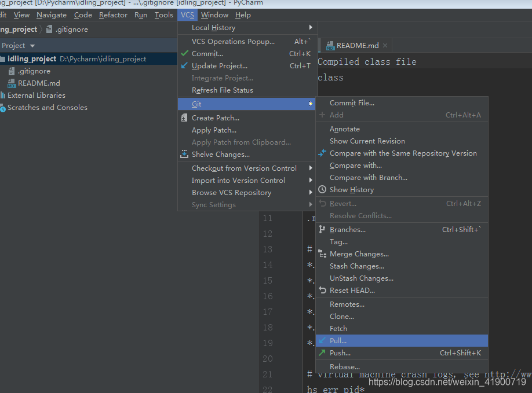
Task: Click line number 20 in gutter
Action: (267, 358)
